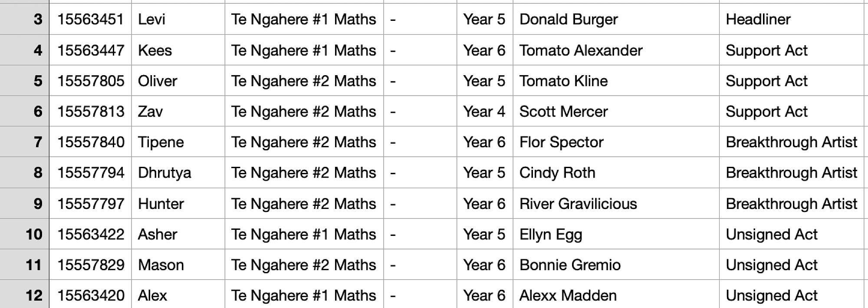Click the ID cell 15563447
Screen dimensions: 868x308
[x=91, y=50]
